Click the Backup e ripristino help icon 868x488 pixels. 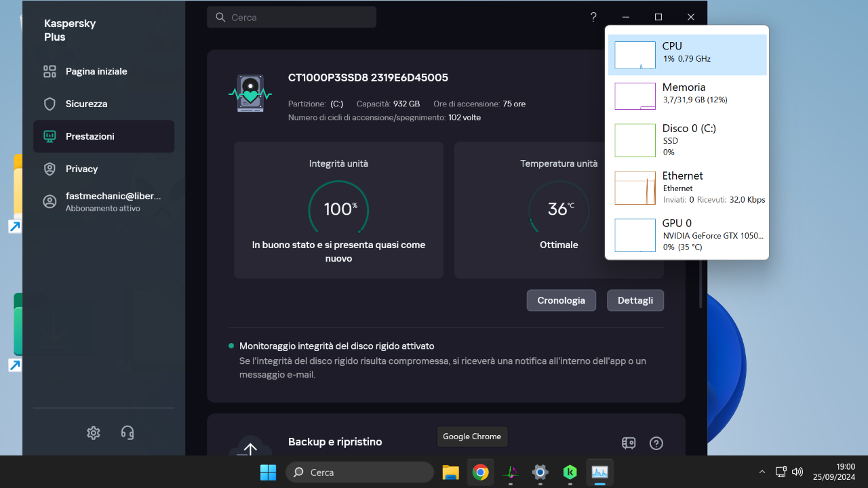tap(656, 443)
